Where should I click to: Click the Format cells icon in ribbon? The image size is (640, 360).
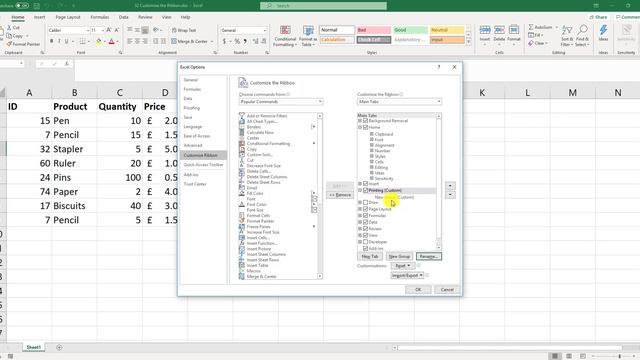coord(514,30)
